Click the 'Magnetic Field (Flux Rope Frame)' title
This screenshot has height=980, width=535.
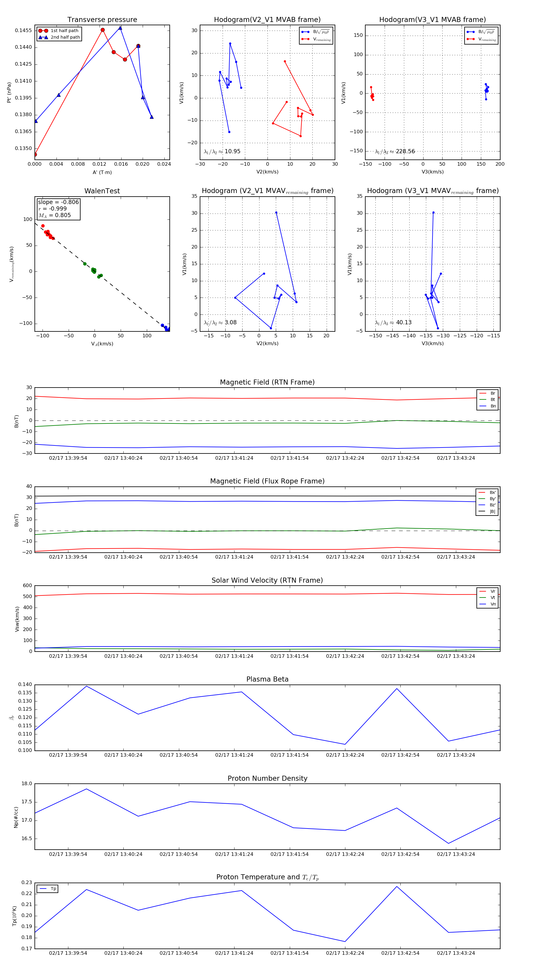[x=267, y=481]
